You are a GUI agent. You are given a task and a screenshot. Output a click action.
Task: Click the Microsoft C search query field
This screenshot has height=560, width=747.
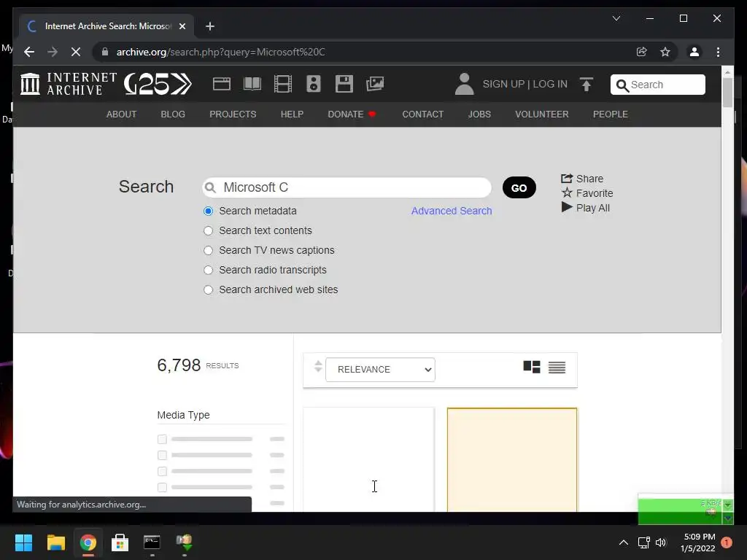point(347,187)
